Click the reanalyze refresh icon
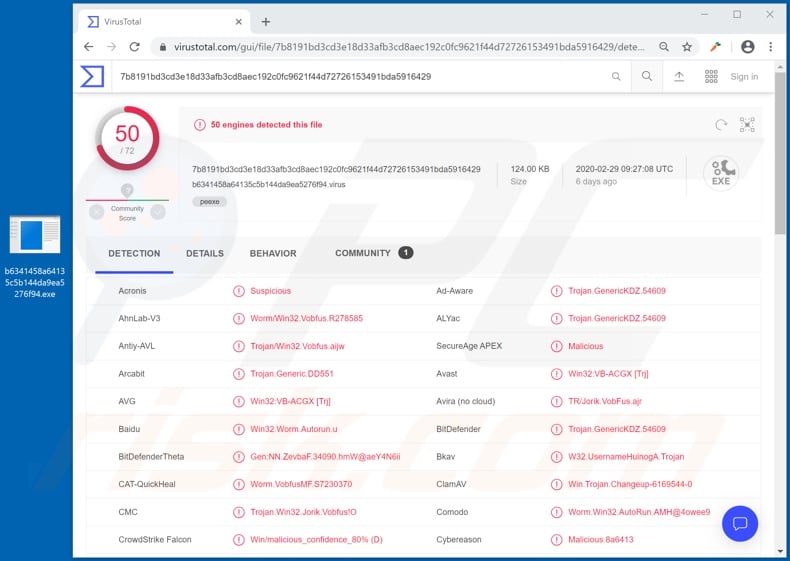 721,124
